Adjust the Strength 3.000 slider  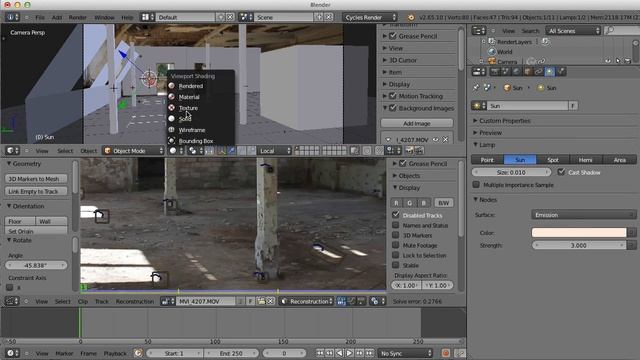click(579, 245)
